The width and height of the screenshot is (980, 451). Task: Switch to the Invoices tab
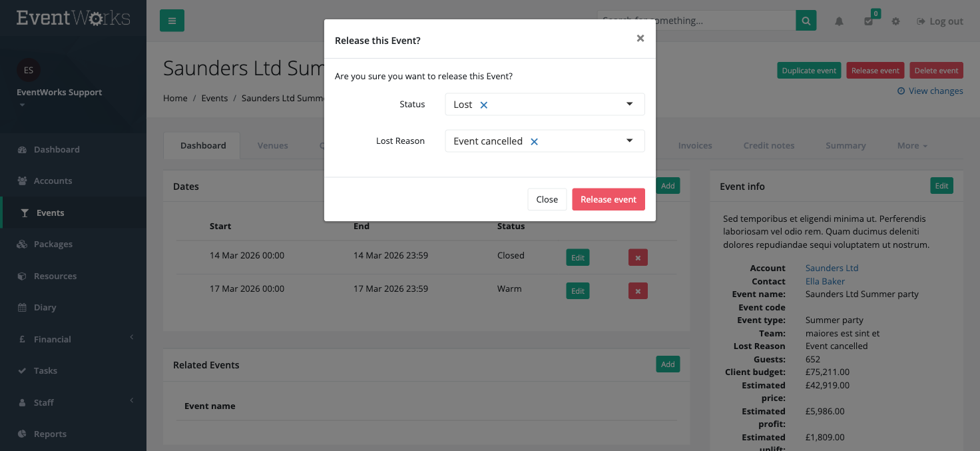coord(695,145)
